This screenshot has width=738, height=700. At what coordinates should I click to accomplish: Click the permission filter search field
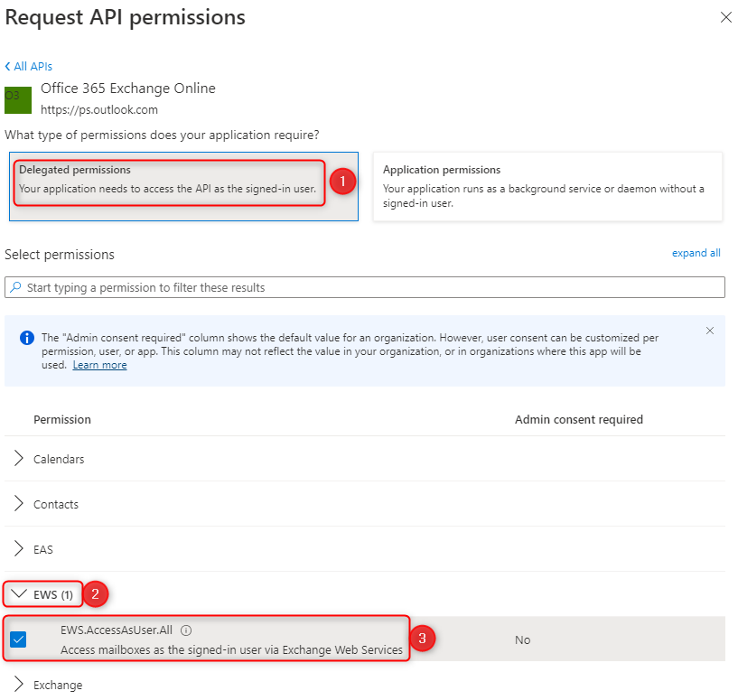click(365, 287)
